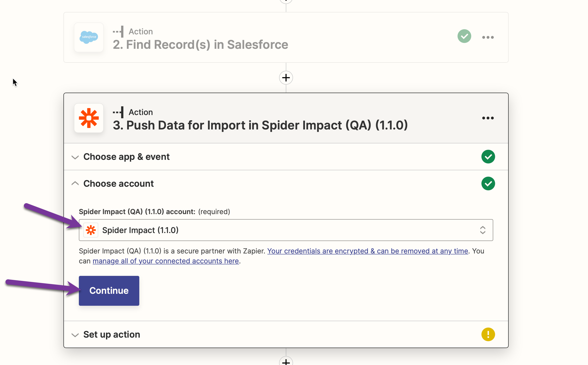Click the Spider Impact account required label
Screen dimensions: 588x365
154,212
